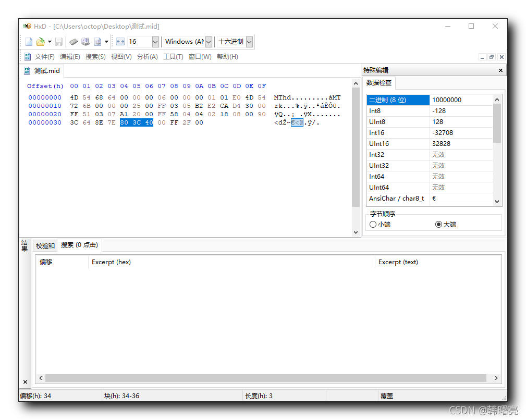Click the selected hex byte 80

[x=124, y=122]
